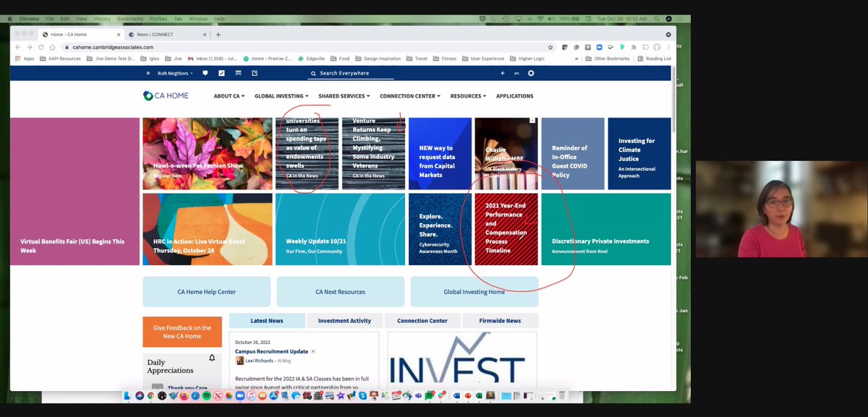
Task: Click the Search Everywhere field
Action: pos(352,73)
